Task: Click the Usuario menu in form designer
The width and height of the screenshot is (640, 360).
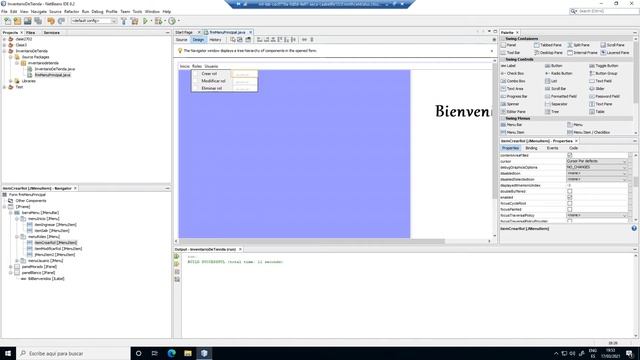Action: tap(211, 66)
